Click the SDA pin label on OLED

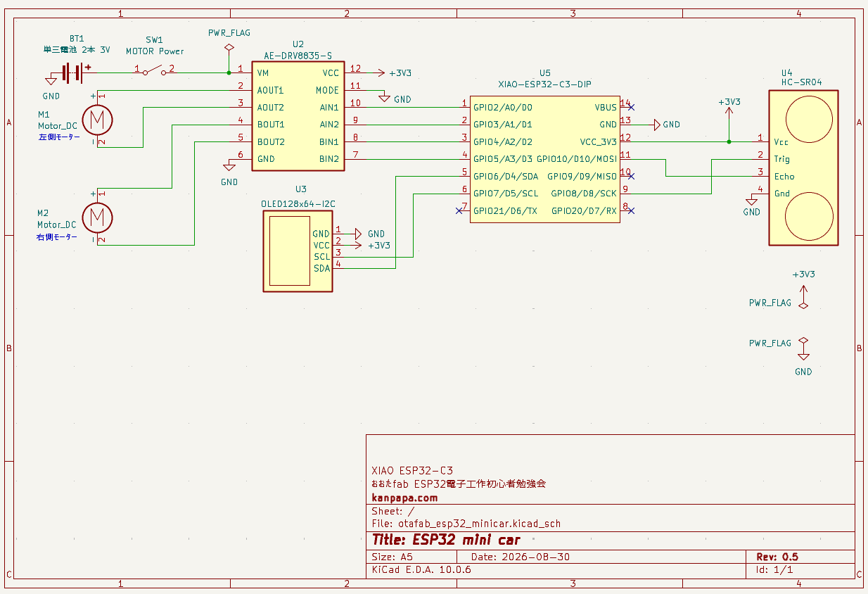click(x=321, y=268)
